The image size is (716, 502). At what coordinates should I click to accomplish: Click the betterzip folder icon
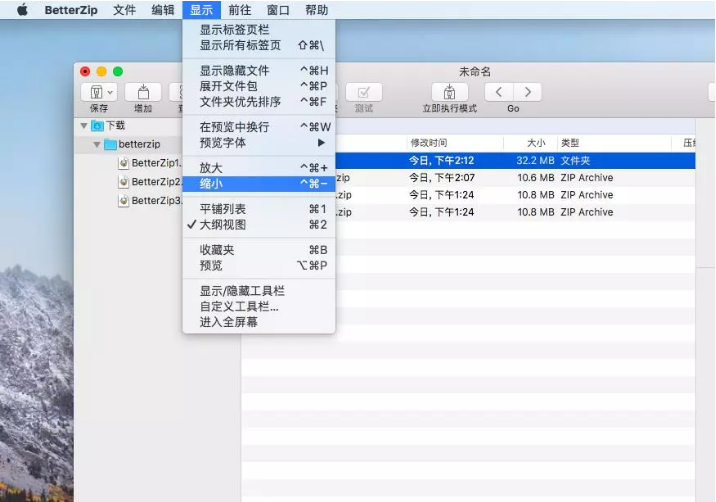[x=111, y=144]
